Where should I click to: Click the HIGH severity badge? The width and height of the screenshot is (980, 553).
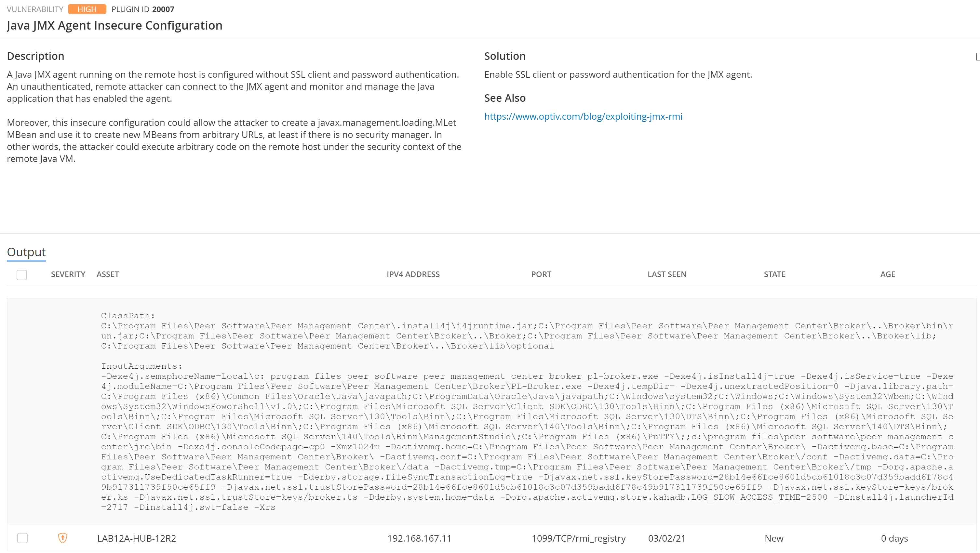click(x=87, y=9)
